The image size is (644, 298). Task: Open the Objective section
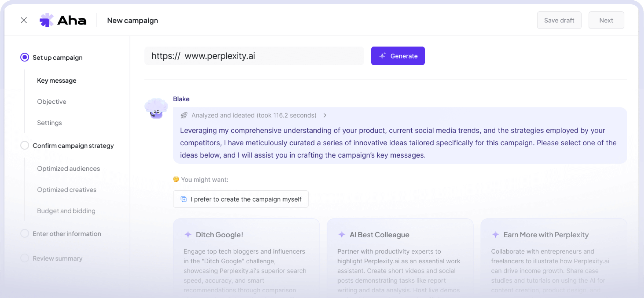tap(52, 101)
